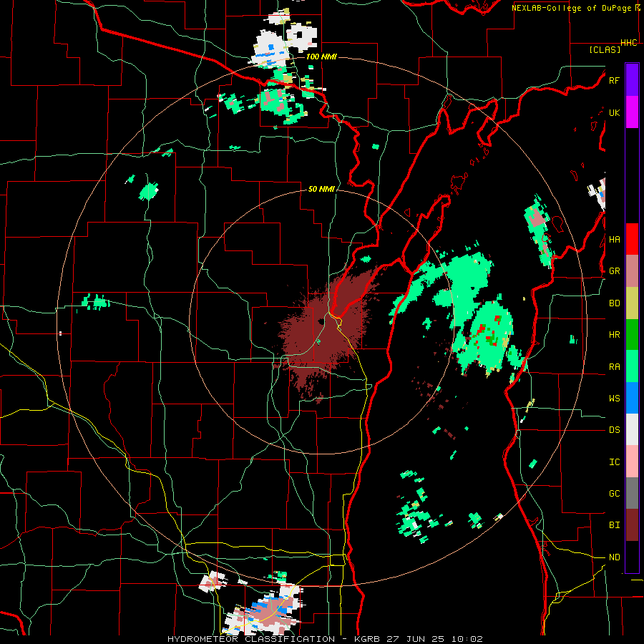Select the yellow BD big drops swatch
Screen dimensions: 644x644
point(632,303)
